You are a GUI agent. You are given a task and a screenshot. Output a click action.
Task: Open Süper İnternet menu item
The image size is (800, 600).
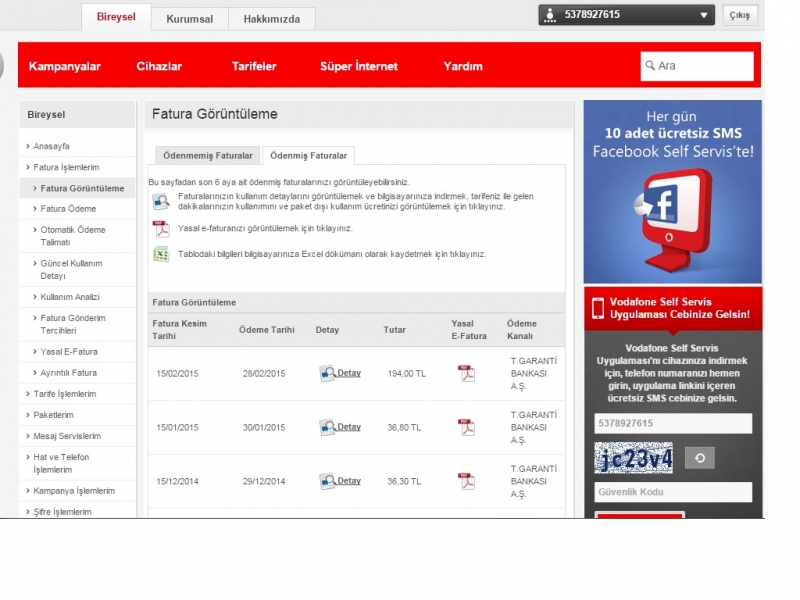point(359,66)
